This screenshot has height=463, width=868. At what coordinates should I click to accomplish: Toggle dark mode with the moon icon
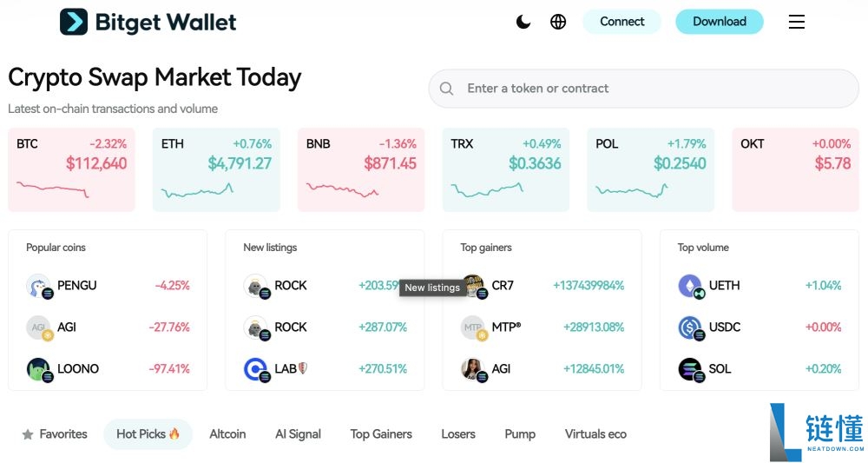click(523, 22)
